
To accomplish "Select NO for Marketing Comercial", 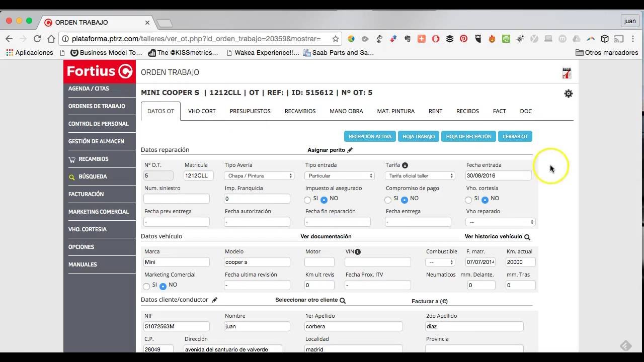I will pos(163,286).
